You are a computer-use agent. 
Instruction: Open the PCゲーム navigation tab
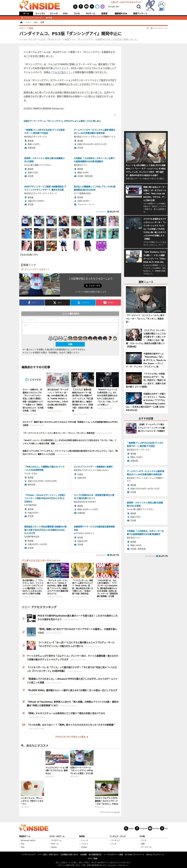click(90, 14)
